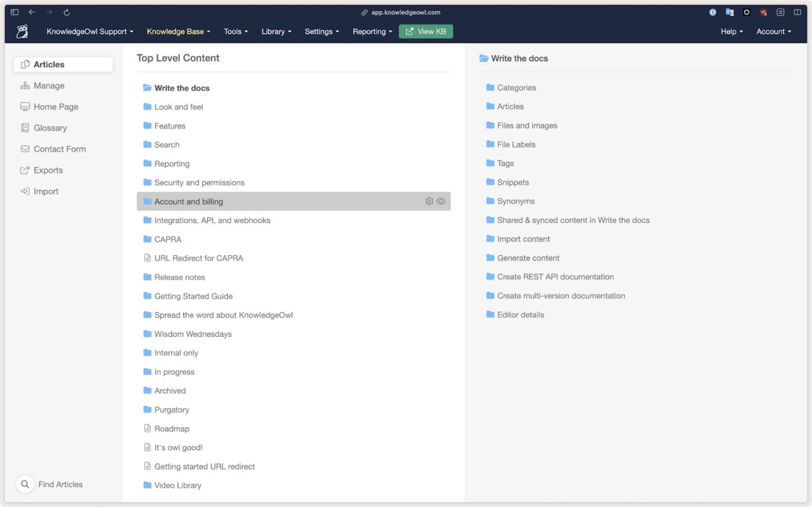Open the reader view icon
The height and width of the screenshot is (507, 812).
point(781,12)
